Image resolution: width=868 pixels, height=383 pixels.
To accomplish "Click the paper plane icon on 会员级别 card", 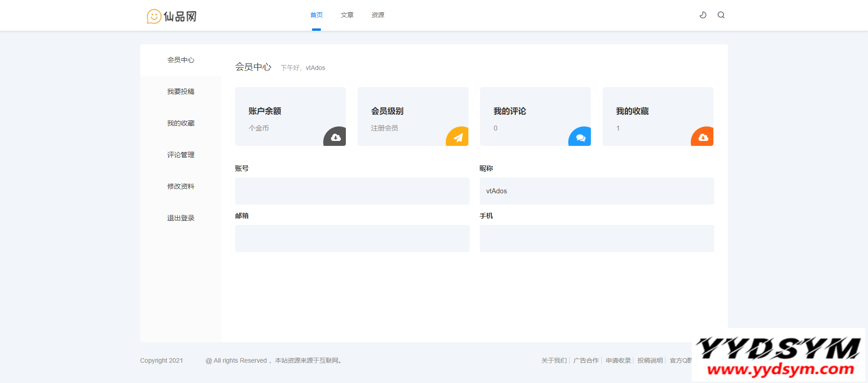I will coord(458,137).
